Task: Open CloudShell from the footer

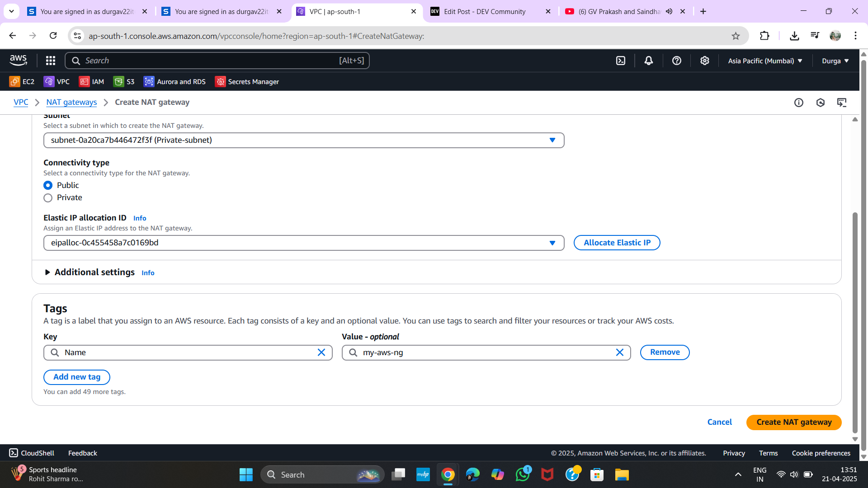Action: point(32,453)
